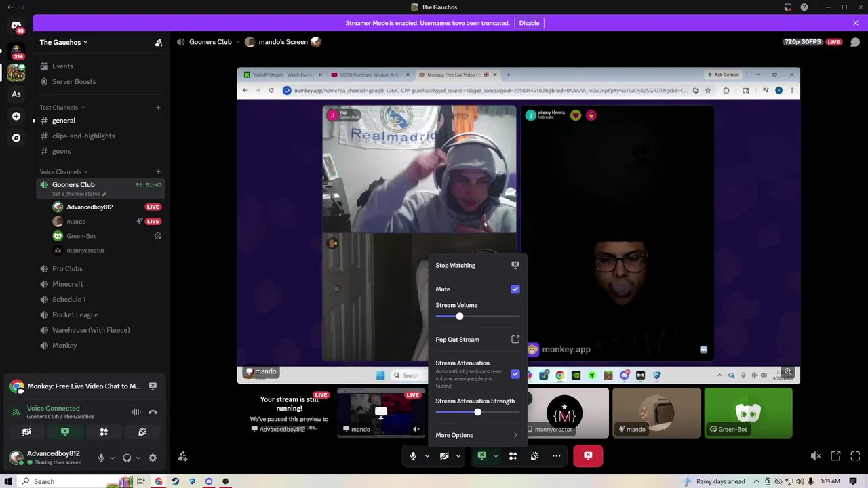The image size is (868, 488).
Task: Open microphone options arrow in call bar
Action: point(427,456)
